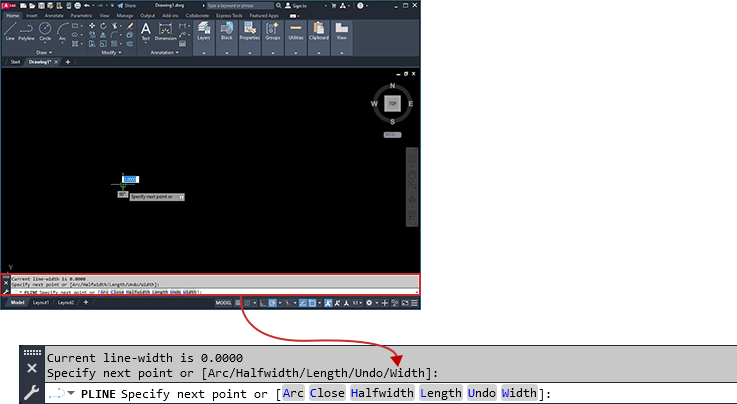Open recent commands arrow in enlarged command line
Image resolution: width=737 pixels, height=404 pixels.
71,393
